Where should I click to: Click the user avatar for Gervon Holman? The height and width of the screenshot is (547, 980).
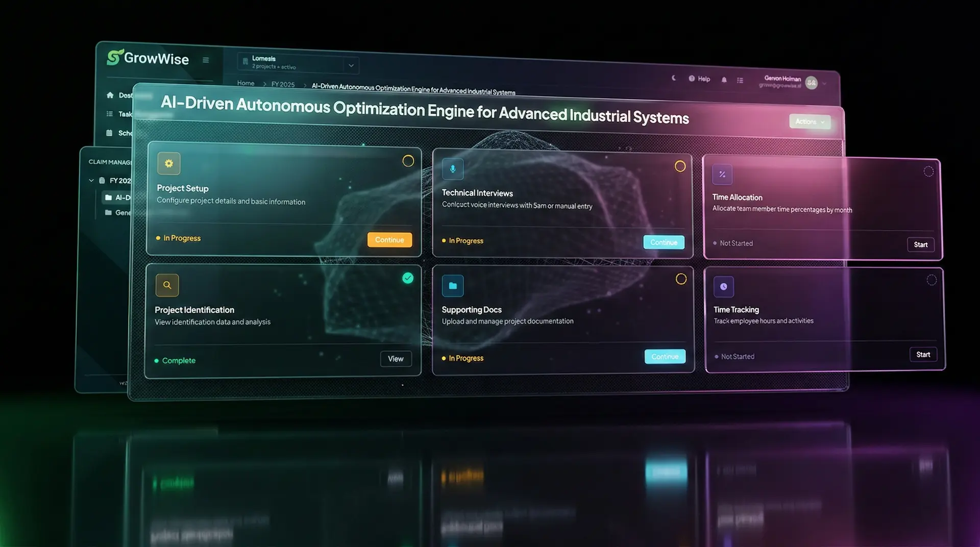811,83
